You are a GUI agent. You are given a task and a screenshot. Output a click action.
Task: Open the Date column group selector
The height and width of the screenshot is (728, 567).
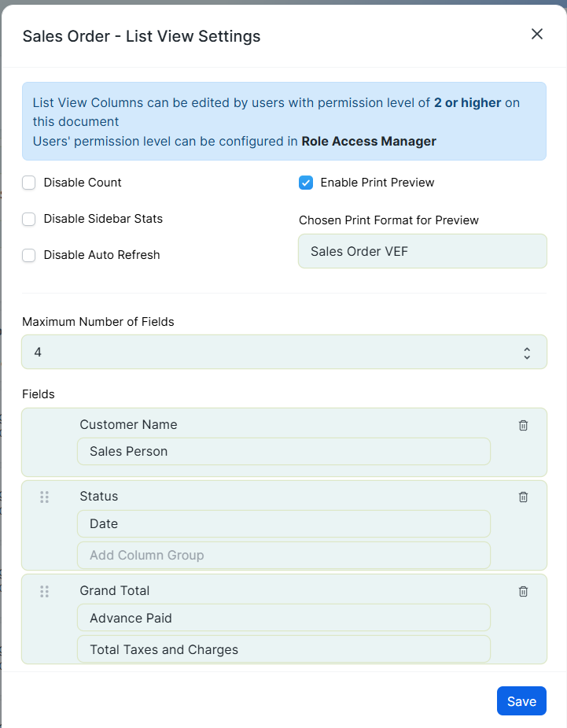tap(283, 523)
